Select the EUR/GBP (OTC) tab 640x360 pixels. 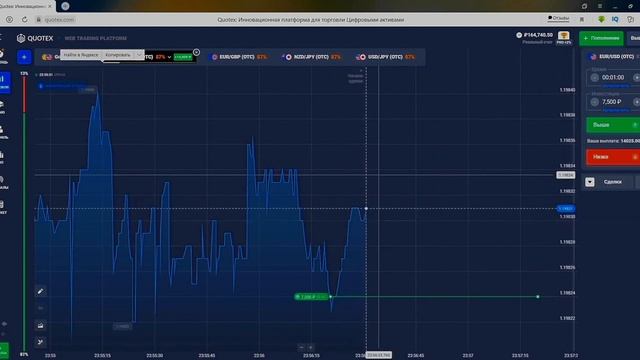(239, 57)
